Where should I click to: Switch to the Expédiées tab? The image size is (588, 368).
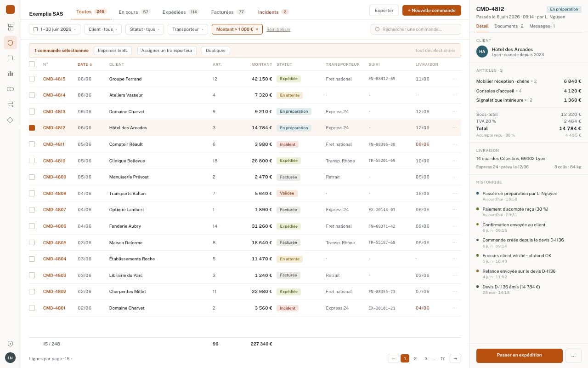tap(181, 12)
